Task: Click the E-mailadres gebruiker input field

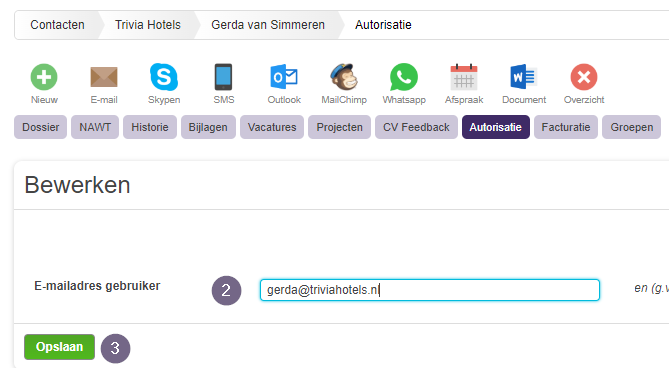Action: click(x=430, y=290)
